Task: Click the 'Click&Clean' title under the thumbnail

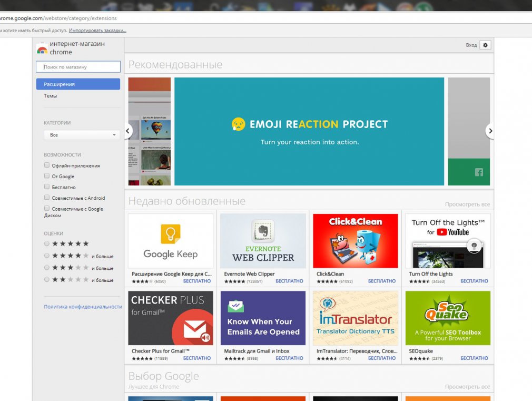Action: click(330, 274)
